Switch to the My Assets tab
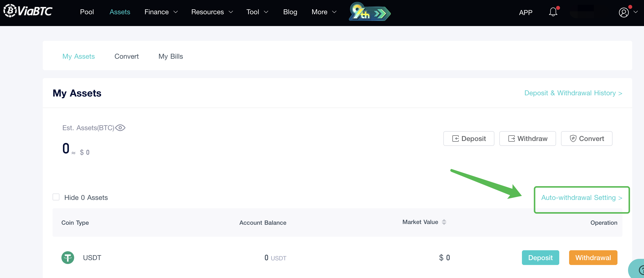The image size is (644, 278). click(79, 56)
